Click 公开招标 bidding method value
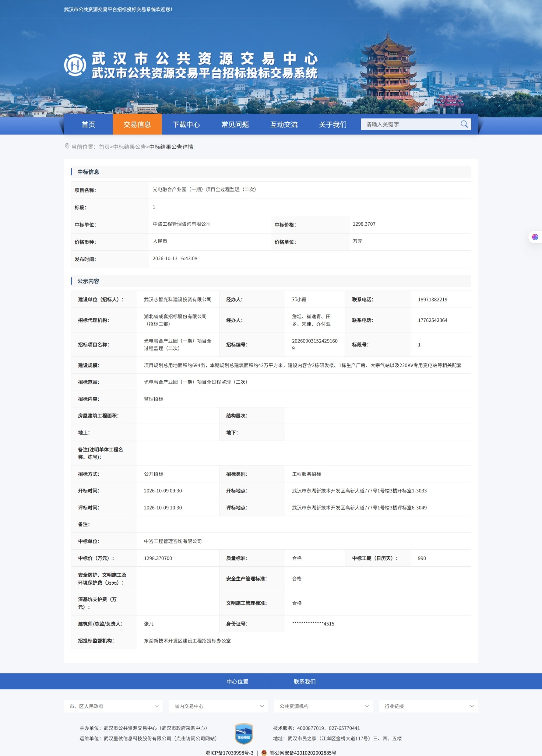Image resolution: width=542 pixels, height=756 pixels. [x=154, y=474]
